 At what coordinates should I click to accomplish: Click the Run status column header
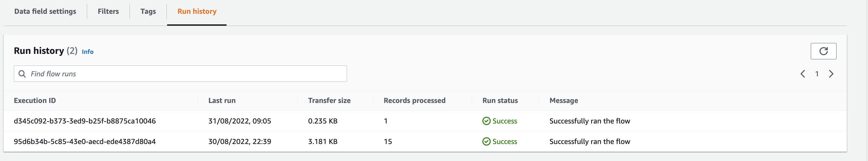coord(500,100)
